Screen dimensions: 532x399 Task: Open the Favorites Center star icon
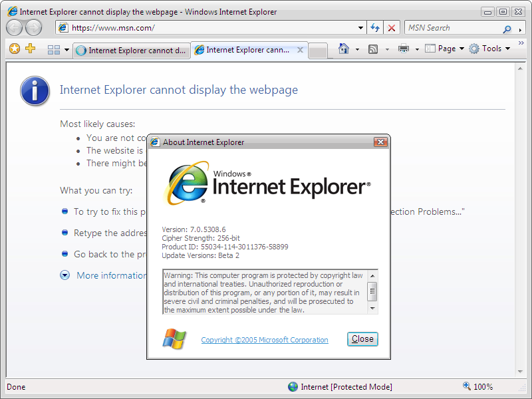15,49
